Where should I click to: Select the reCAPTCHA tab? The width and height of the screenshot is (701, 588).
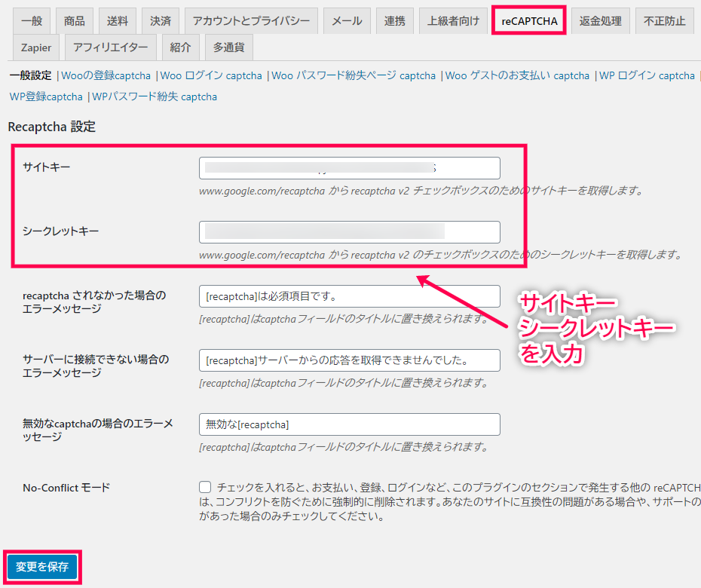click(529, 21)
